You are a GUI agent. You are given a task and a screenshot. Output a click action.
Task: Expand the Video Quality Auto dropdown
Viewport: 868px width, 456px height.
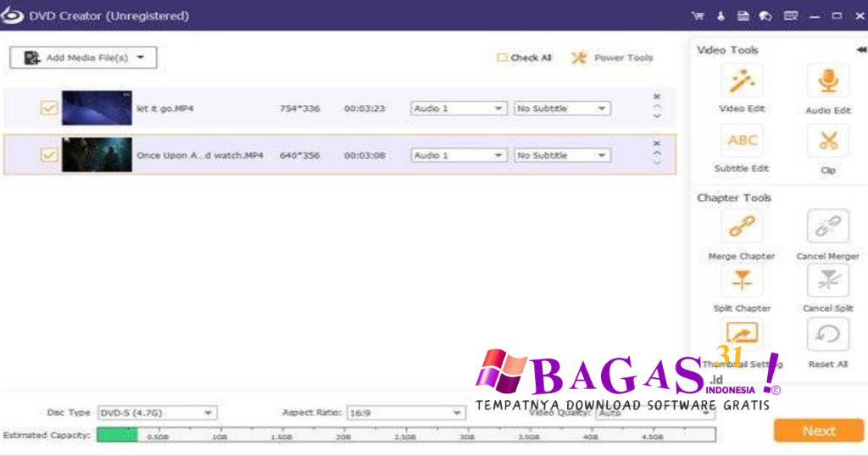tap(655, 413)
